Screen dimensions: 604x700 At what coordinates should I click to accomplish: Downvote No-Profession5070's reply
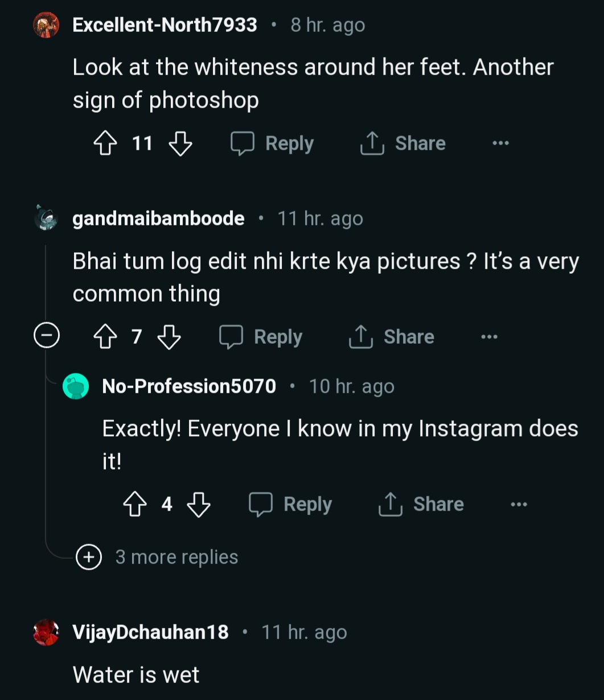[x=199, y=504]
